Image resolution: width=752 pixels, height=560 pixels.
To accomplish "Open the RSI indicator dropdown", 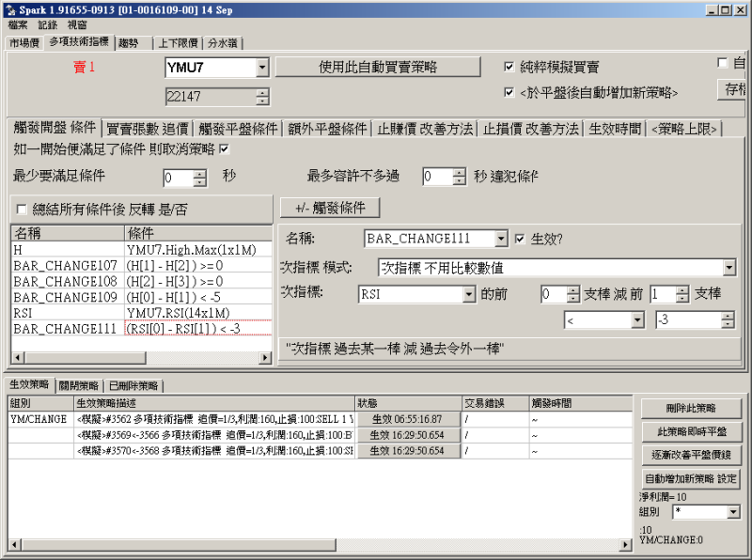I will (469, 295).
